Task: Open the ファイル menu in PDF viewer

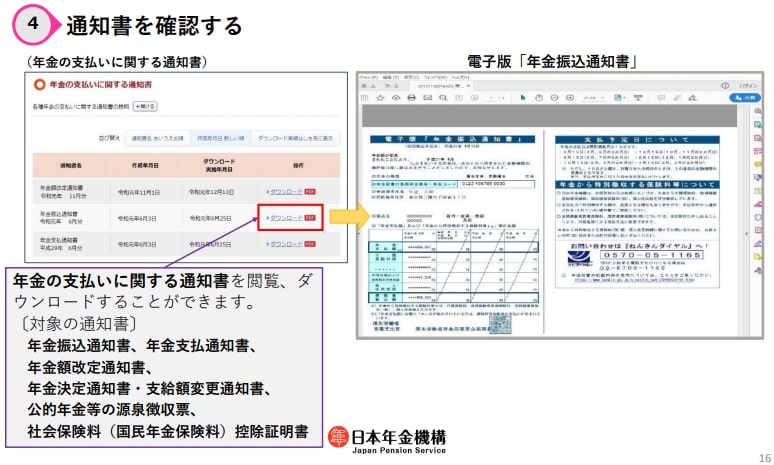Action: (368, 78)
